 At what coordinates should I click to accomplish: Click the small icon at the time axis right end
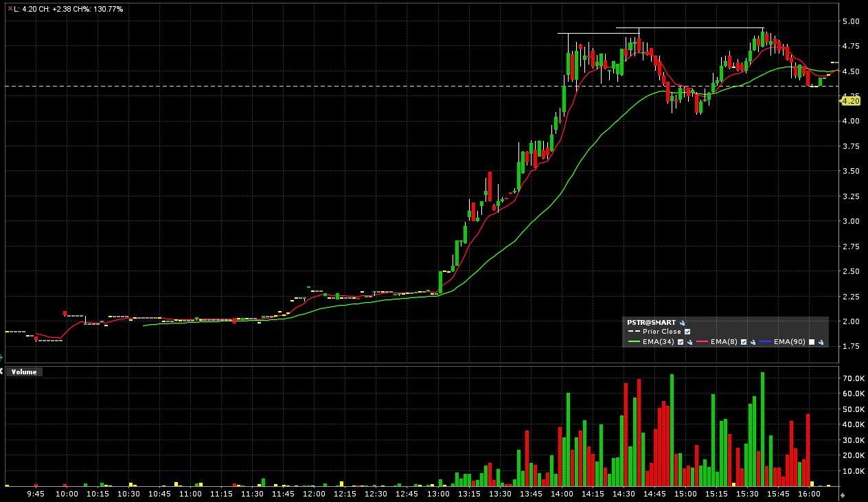[843, 494]
